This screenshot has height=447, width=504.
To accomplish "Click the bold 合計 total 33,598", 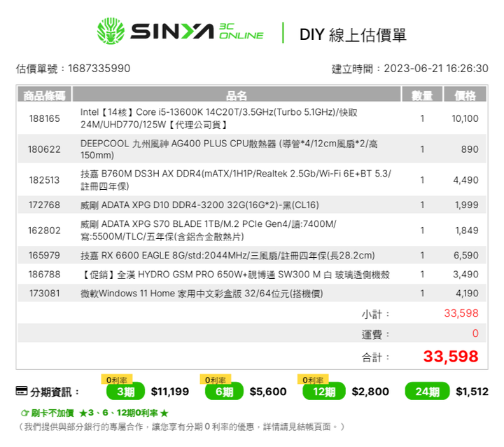I will click(451, 356).
